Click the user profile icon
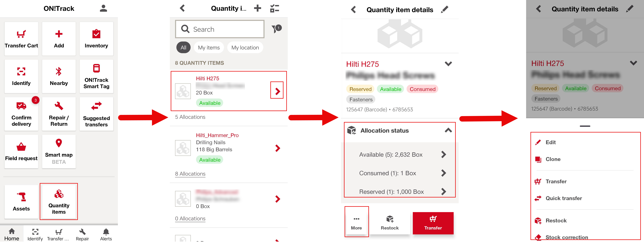 pos(103,9)
